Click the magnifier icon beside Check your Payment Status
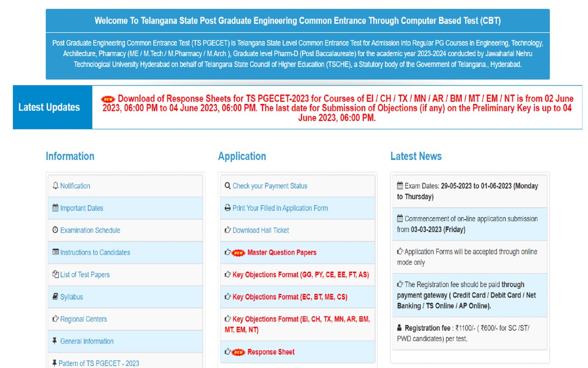Screen dimensions: 588x368 coord(227,186)
